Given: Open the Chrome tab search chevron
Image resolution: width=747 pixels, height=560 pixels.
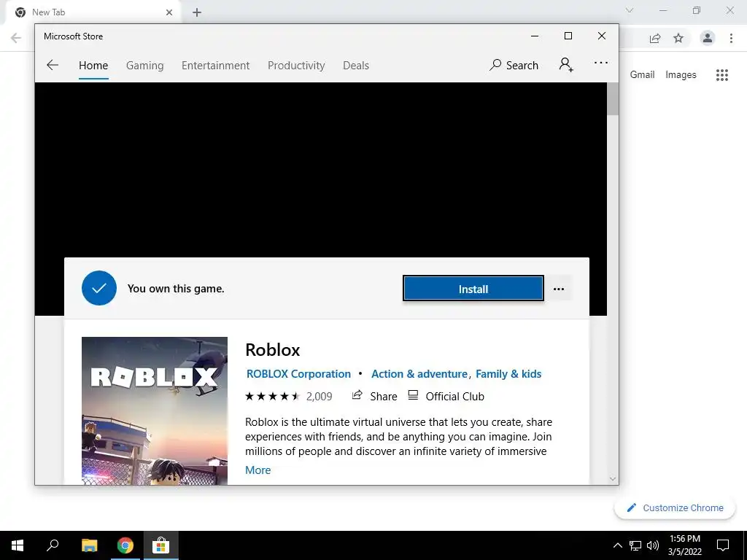Looking at the screenshot, I should (630, 10).
